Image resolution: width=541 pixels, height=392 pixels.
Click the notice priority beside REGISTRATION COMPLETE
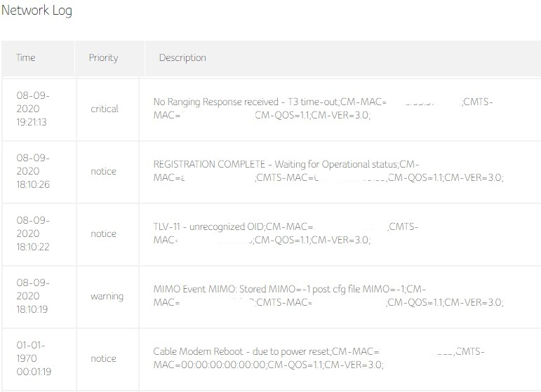pos(103,171)
